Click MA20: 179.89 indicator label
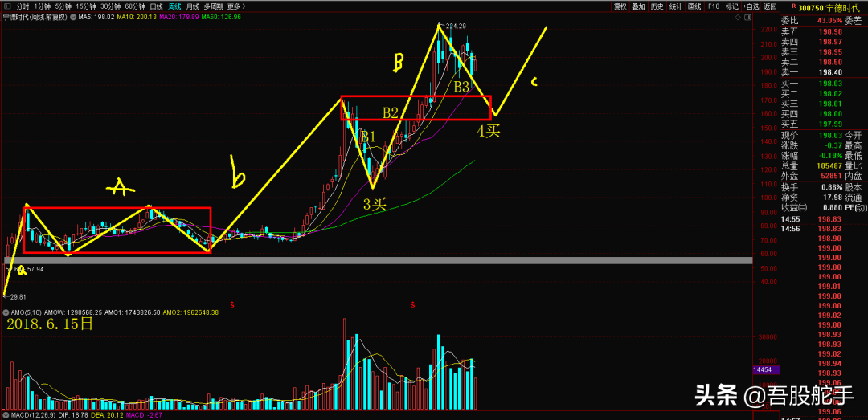Viewport: 868px width, 420px height. pos(178,17)
